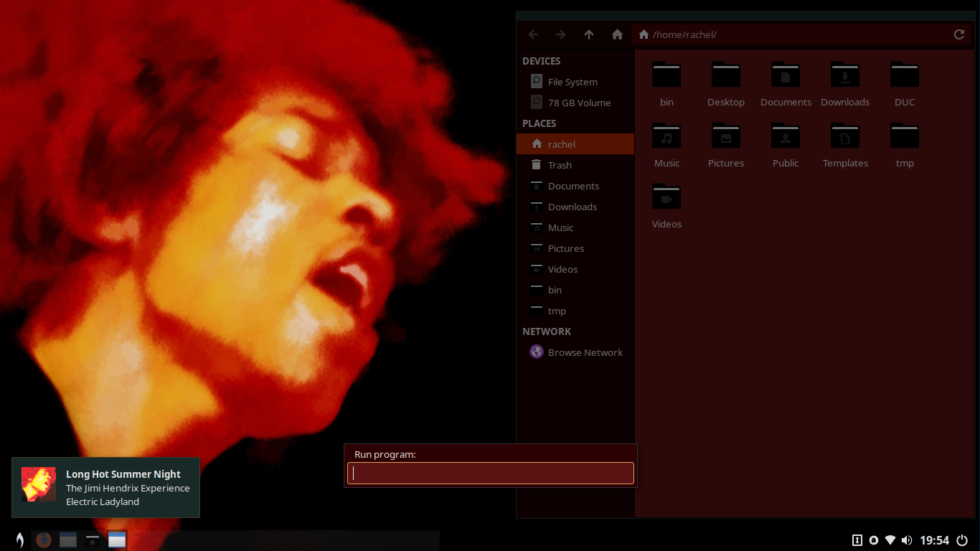Select the bin folder icon
Screen dimensions: 980x551
[x=666, y=75]
